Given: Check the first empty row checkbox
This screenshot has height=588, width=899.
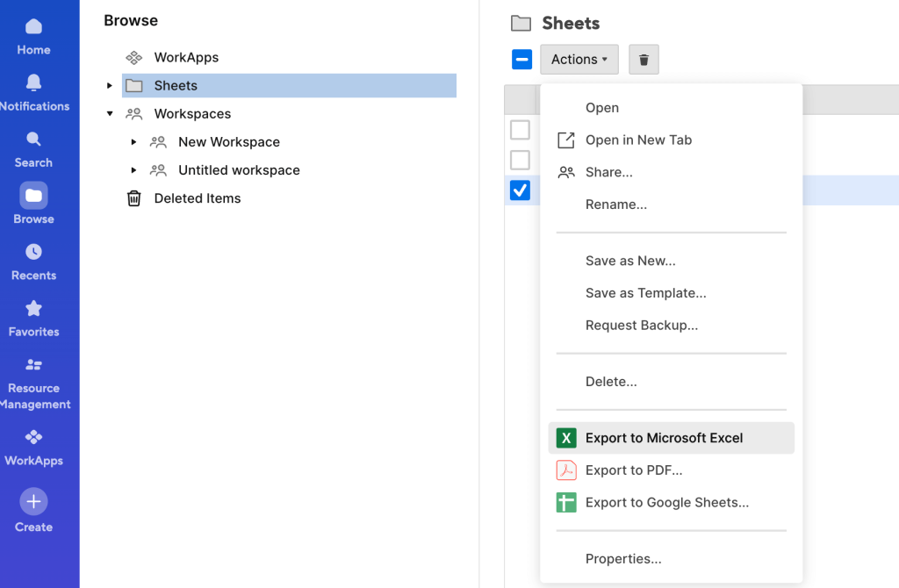Looking at the screenshot, I should tap(520, 129).
